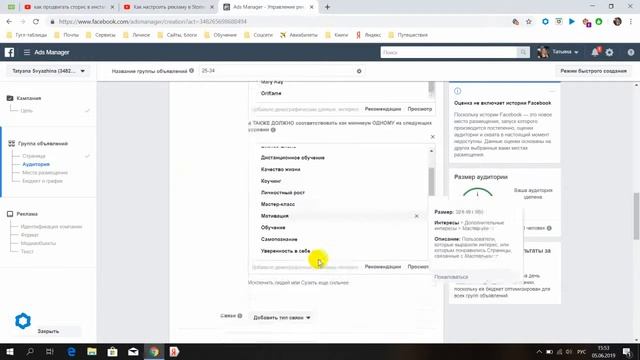This screenshot has width=640, height=360.
Task: Select Личностный рост in the list
Action: [x=283, y=192]
